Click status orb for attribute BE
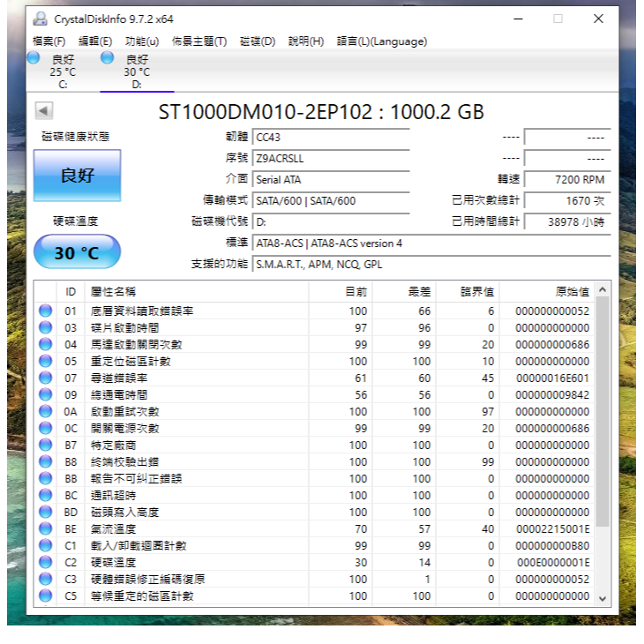Viewport: 644px width, 644px height. pyautogui.click(x=46, y=529)
